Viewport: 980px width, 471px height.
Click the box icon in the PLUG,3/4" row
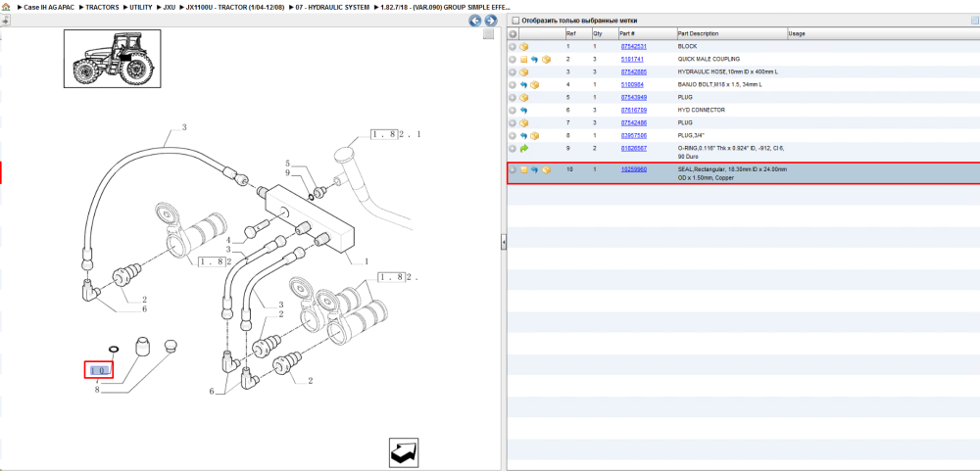(534, 135)
